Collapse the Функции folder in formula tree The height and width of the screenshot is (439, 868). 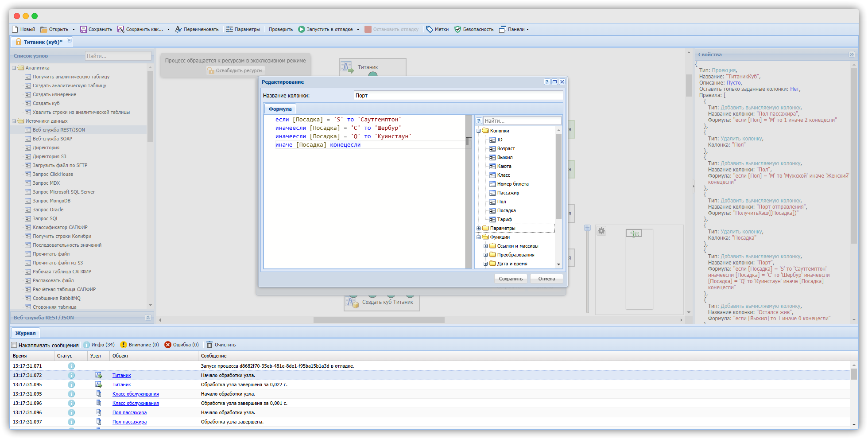coord(478,237)
